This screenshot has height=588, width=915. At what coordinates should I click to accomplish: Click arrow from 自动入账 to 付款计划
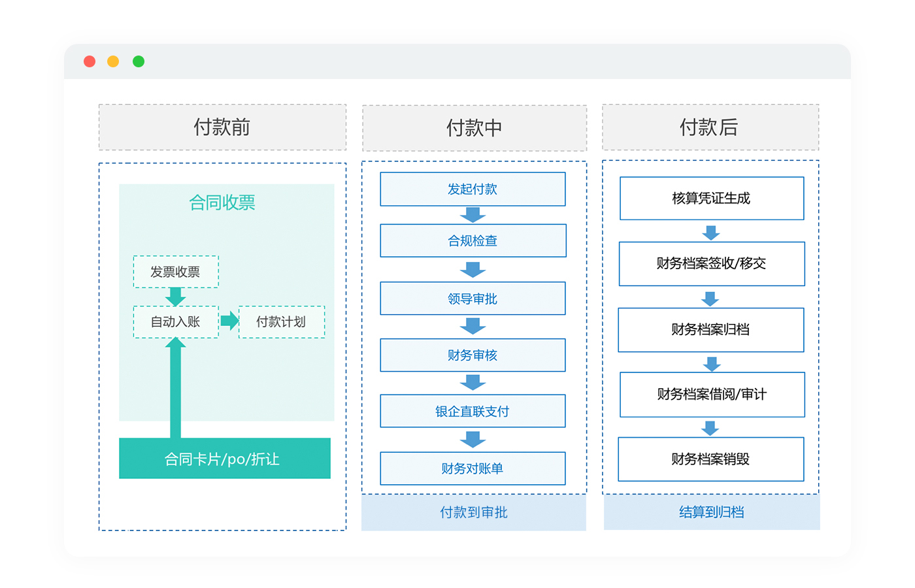[229, 321]
